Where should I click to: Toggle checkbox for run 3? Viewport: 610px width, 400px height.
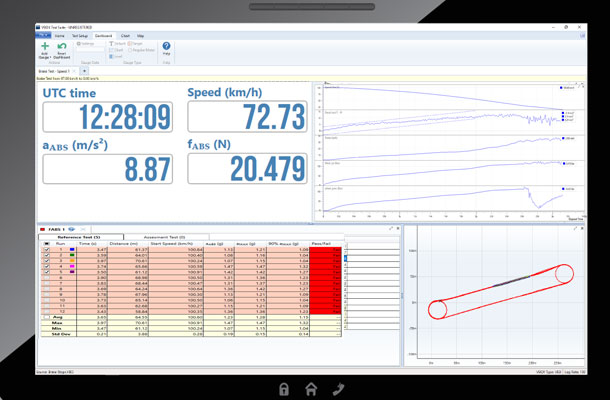click(45, 261)
